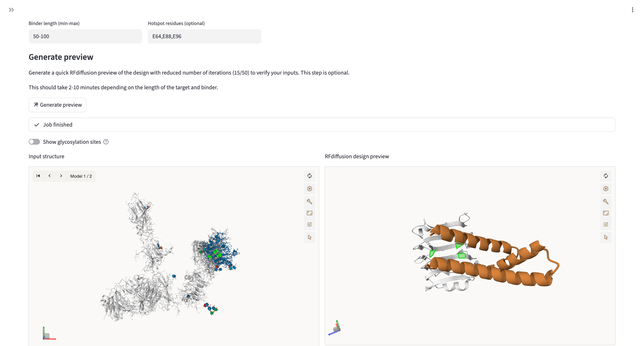Take screenshot of Input structure viewer
This screenshot has height=346, width=644.
309,189
